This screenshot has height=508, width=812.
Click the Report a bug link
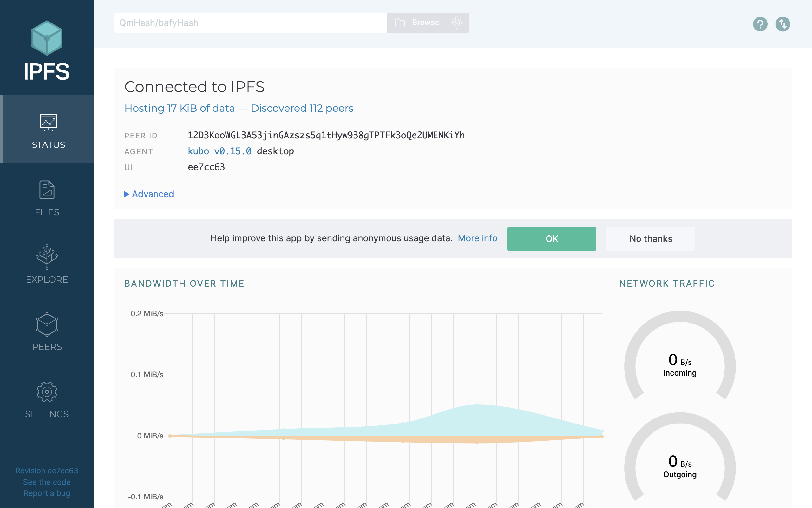[x=47, y=493]
